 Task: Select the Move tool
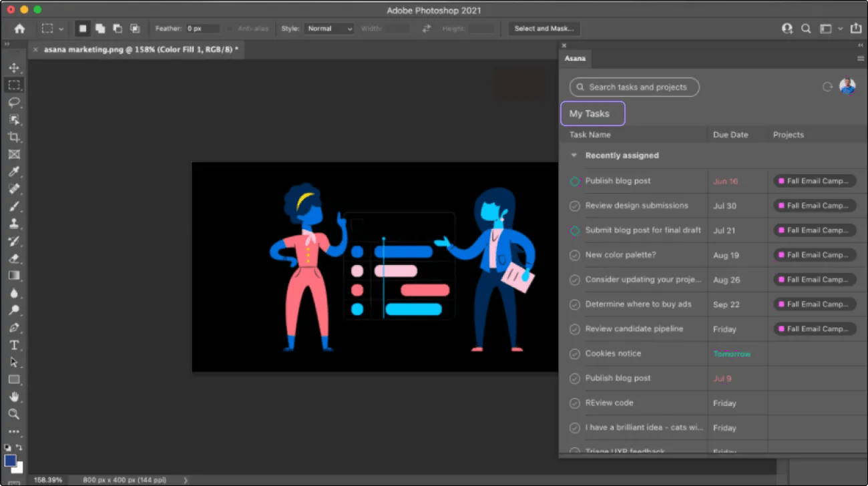point(14,67)
